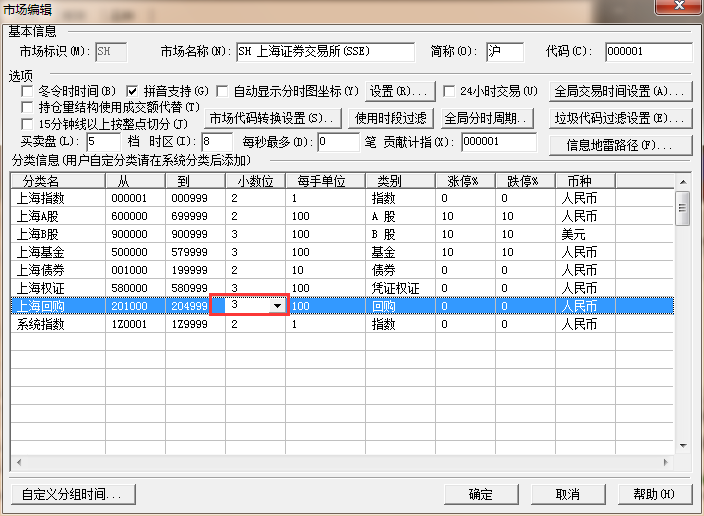Close the 市场编辑 dialog window
Viewport: 704px width, 516px height.
(x=680, y=9)
